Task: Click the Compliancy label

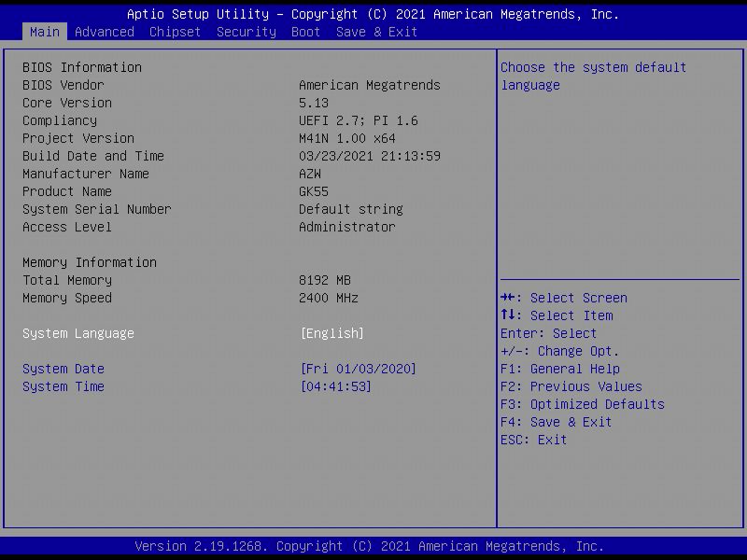Action: point(60,120)
